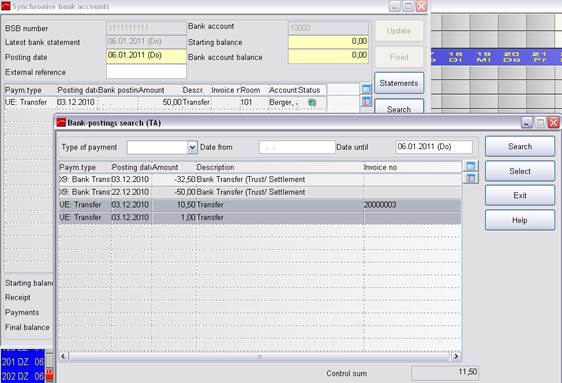Click the left arrow of the horizontal scrollbar
The width and height of the screenshot is (562, 383).
pyautogui.click(x=63, y=356)
